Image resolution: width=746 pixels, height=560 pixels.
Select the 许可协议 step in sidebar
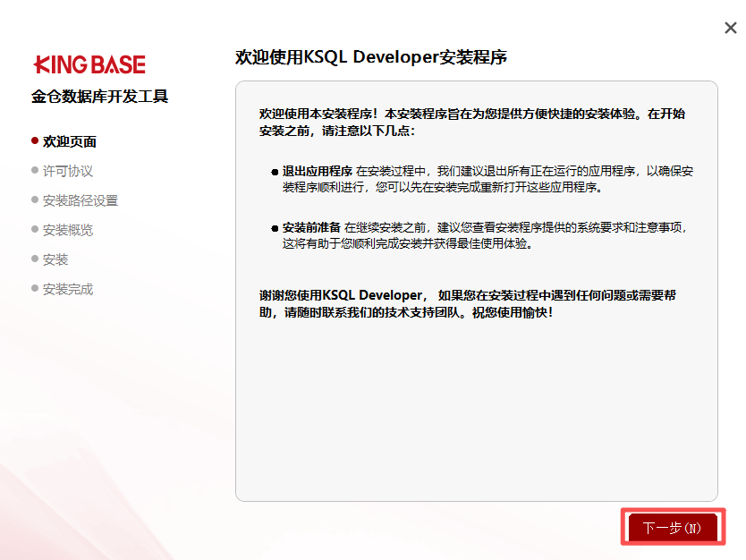67,171
